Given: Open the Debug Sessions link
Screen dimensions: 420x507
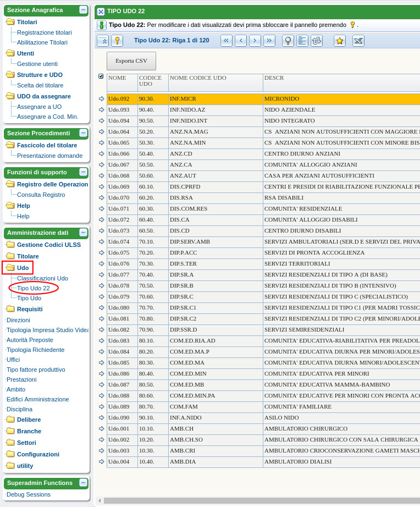Looking at the screenshot, I should 29,494.
